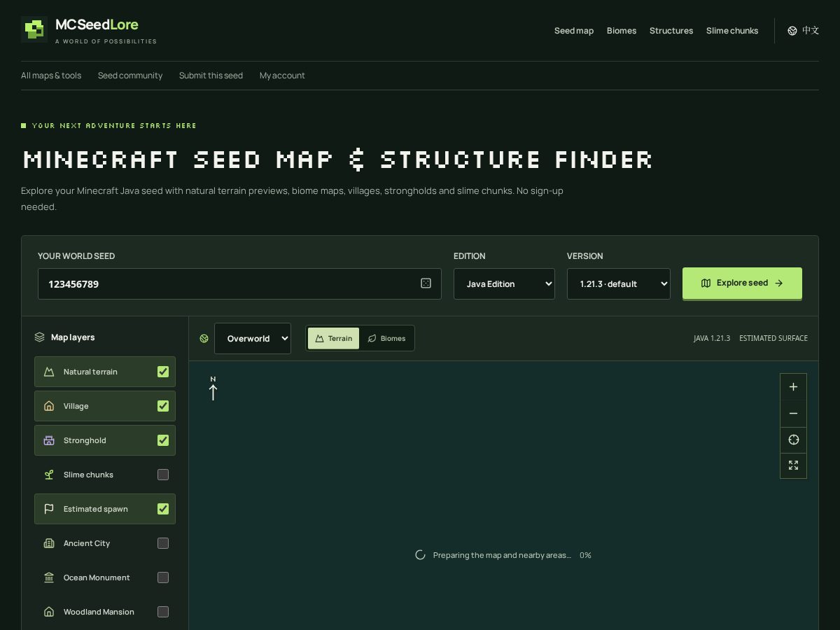
Task: Open Seed map in top navigation
Action: point(574,31)
